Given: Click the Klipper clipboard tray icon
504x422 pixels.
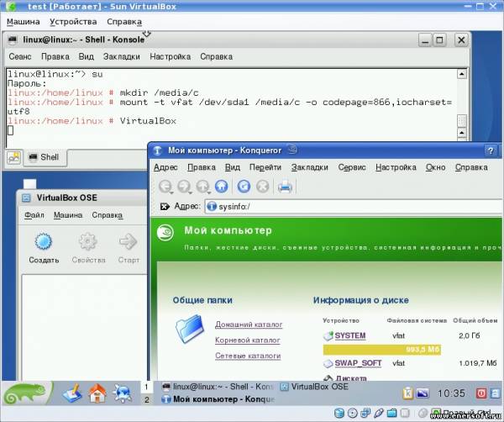Looking at the screenshot, I should (x=408, y=393).
